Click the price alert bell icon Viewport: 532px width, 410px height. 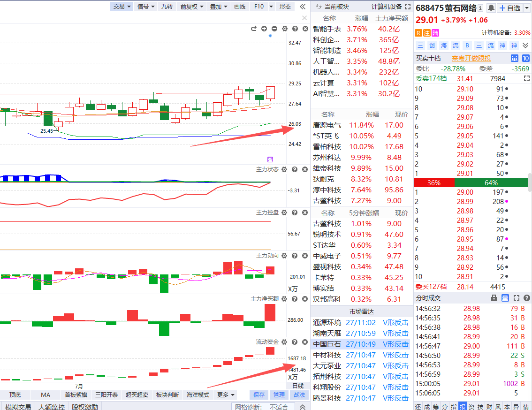[491, 8]
